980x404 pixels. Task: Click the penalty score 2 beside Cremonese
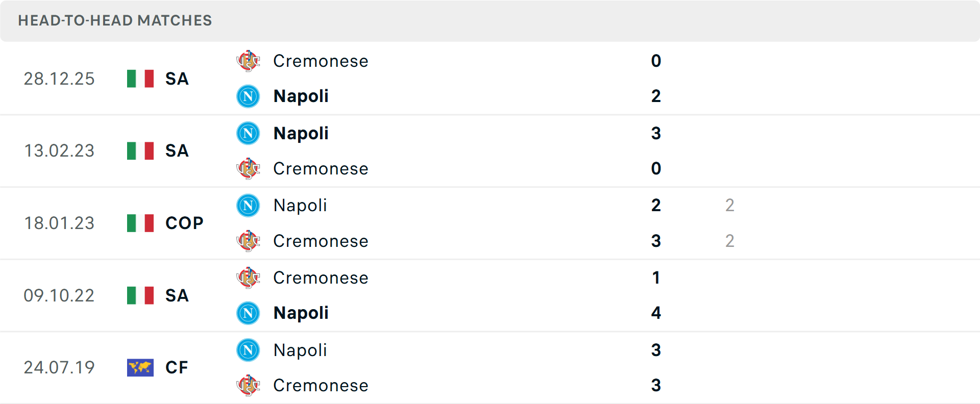730,241
